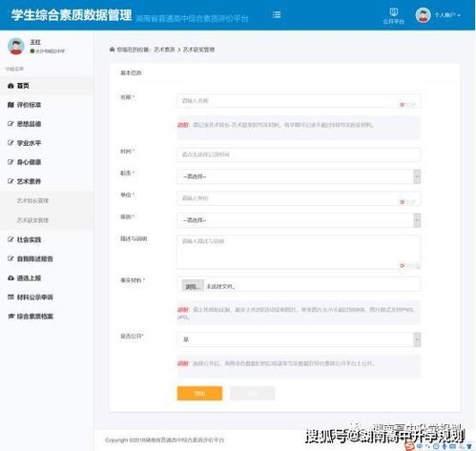Click the 单位 text input field
Viewport: 476px width, 451px height.
pos(299,198)
